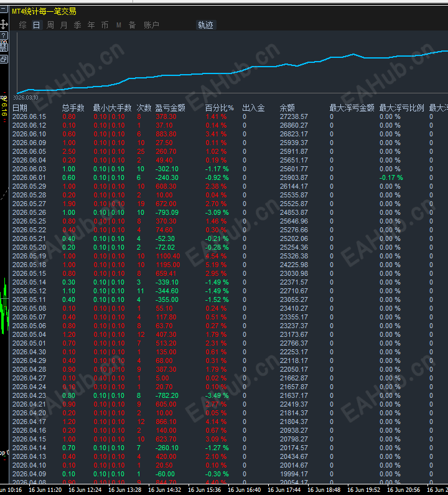Click the 日期 column header
Viewport: 448px width, 495px height.
coord(19,108)
